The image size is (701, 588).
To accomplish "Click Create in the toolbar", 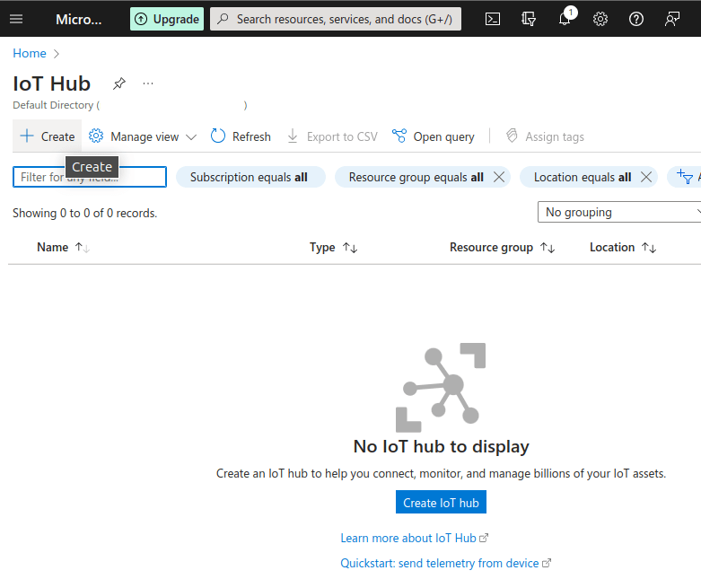I will coord(48,136).
